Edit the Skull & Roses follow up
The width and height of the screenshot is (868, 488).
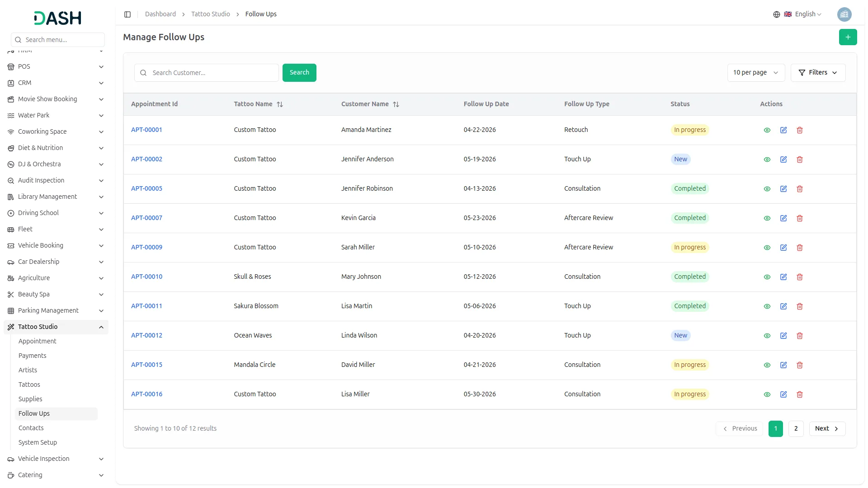click(x=783, y=277)
